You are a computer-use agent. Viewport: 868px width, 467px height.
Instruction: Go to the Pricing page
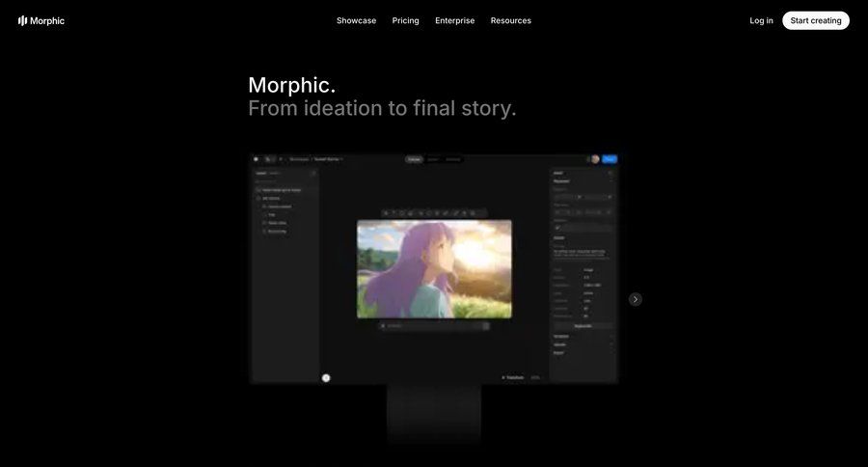point(405,20)
